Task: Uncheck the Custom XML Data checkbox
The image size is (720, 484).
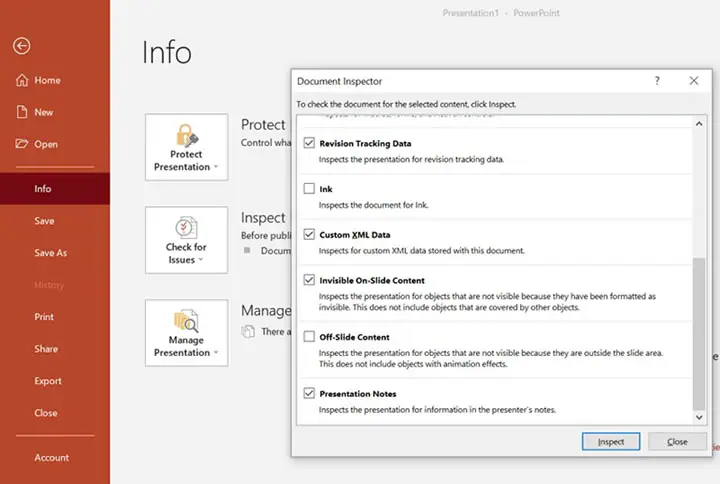Action: pos(309,234)
